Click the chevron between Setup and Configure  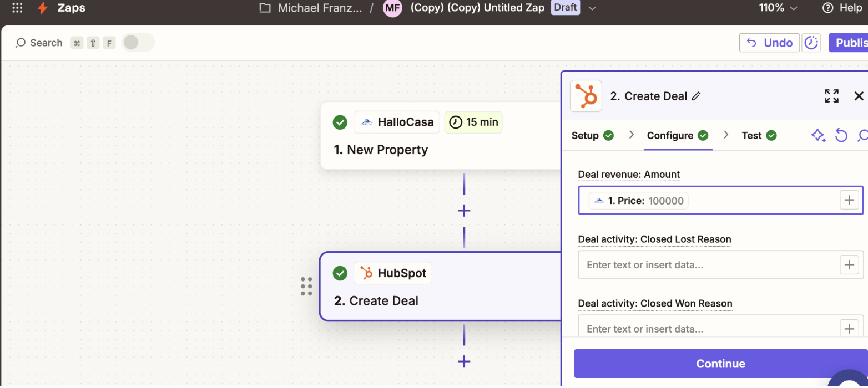[x=631, y=135]
